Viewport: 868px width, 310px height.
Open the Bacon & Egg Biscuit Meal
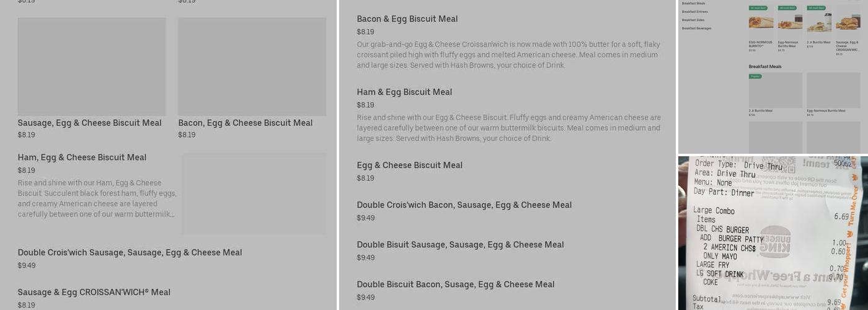pos(407,19)
